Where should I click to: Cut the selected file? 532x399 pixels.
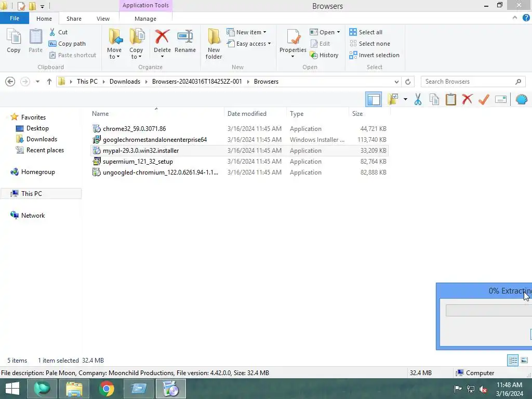58,32
